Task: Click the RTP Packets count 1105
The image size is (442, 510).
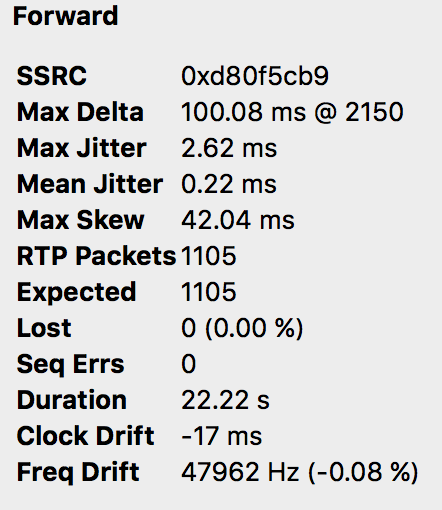Action: tap(209, 256)
